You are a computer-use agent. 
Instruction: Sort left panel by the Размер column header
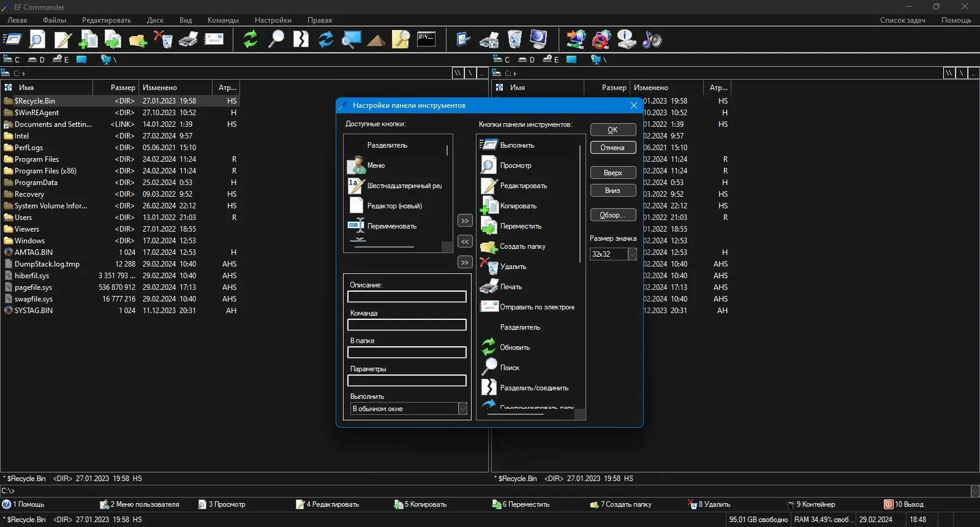click(x=123, y=88)
